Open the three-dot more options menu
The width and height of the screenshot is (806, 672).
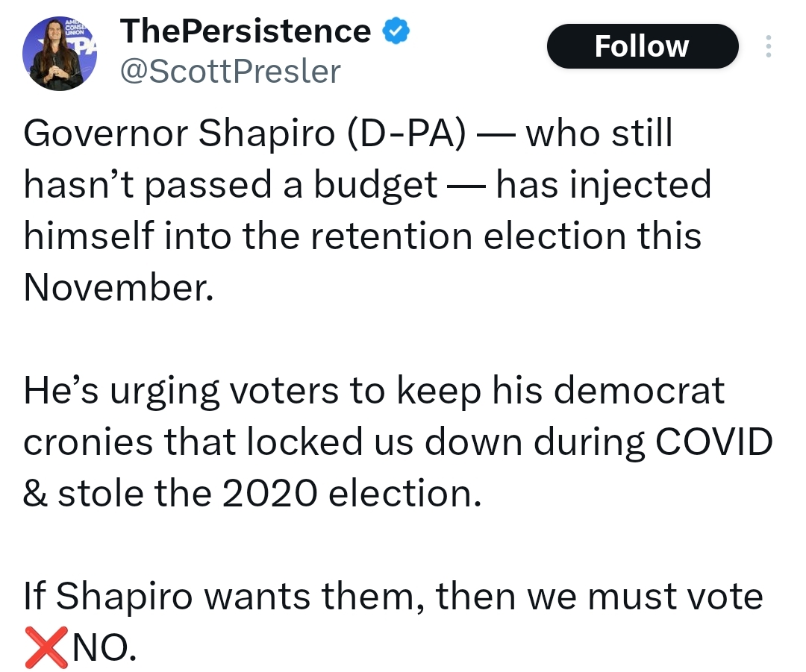click(x=769, y=47)
